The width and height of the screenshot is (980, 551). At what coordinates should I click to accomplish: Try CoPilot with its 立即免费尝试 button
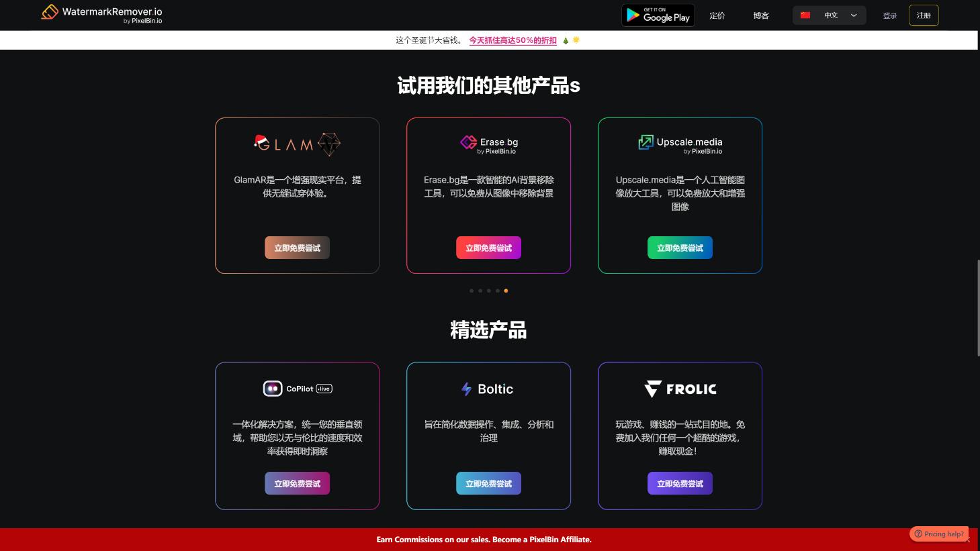(297, 483)
